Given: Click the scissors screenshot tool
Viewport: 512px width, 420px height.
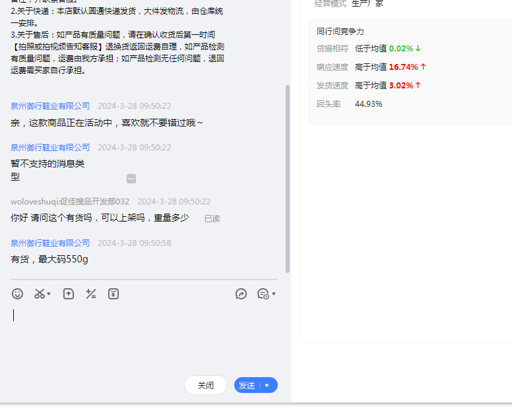Looking at the screenshot, I should (40, 294).
